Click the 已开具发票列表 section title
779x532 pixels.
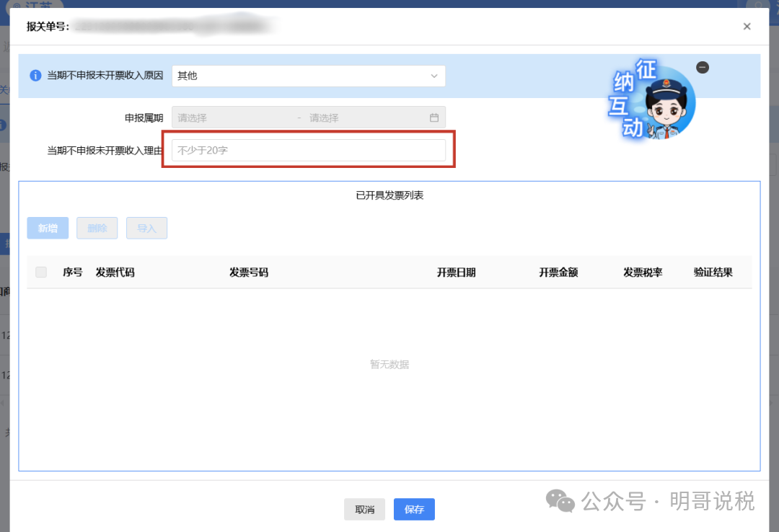pos(389,193)
